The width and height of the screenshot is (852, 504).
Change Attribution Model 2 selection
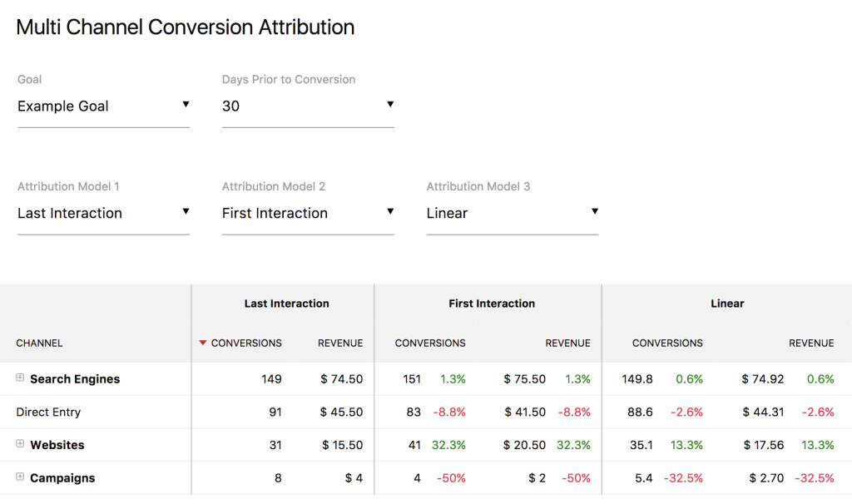[307, 213]
